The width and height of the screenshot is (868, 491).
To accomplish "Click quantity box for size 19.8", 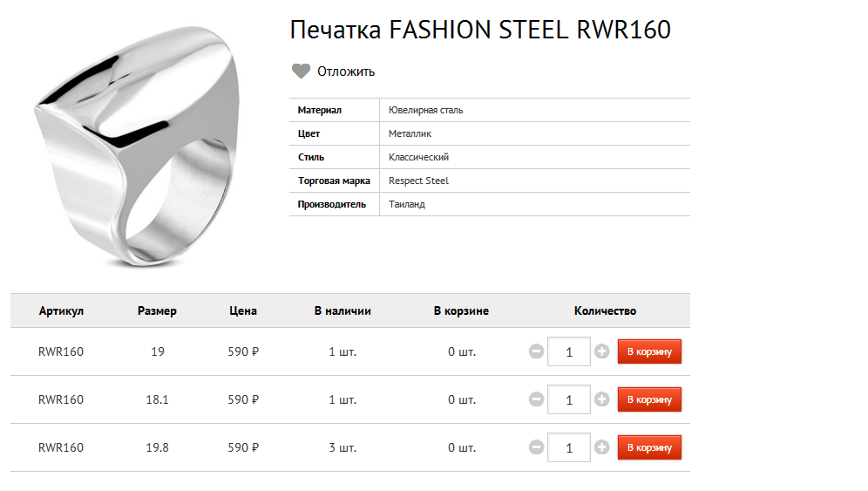I will click(569, 447).
